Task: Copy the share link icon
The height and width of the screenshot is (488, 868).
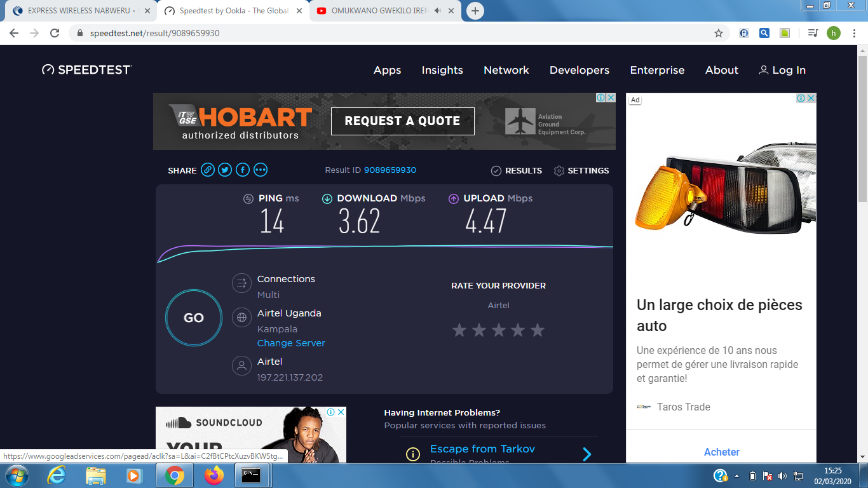Action: coord(207,170)
